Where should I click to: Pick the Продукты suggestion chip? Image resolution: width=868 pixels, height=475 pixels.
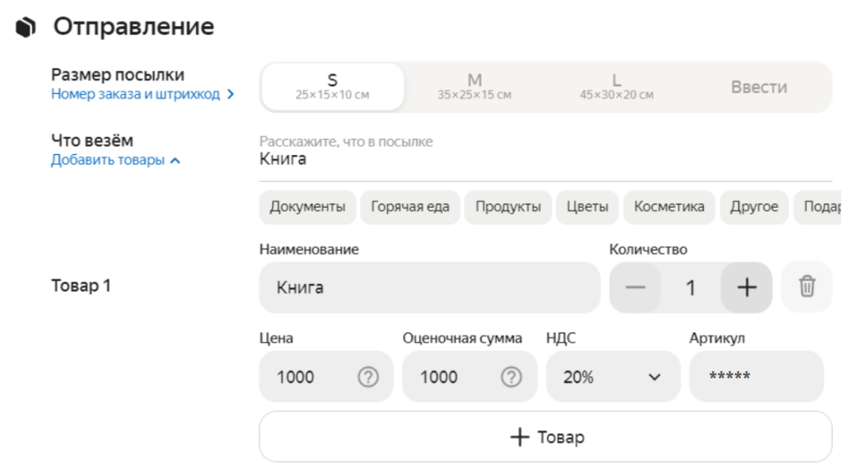point(508,207)
